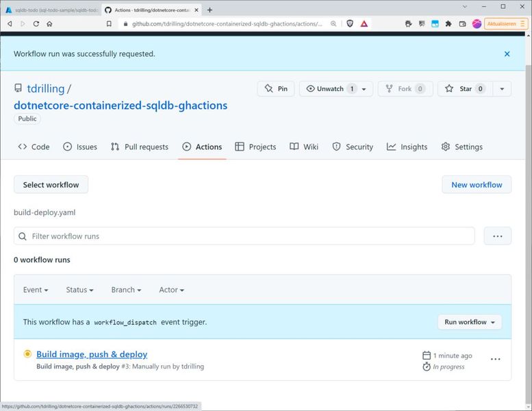Viewport: 532px width, 411px height.
Task: Star the repository
Action: tap(465, 89)
